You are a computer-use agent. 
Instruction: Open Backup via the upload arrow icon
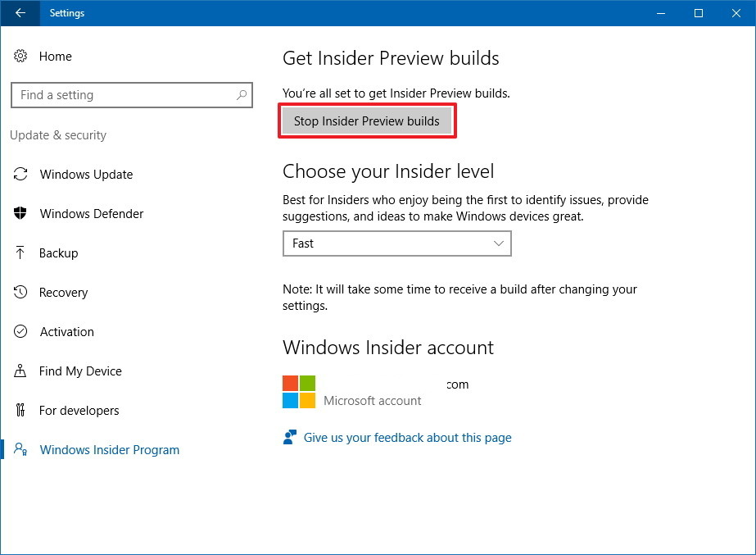point(21,252)
